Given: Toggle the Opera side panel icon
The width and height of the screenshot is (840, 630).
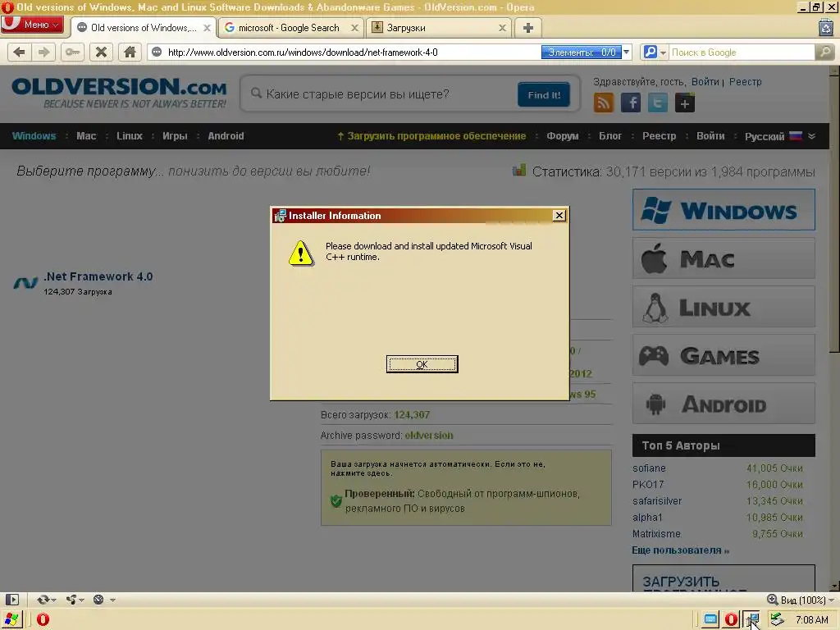Looking at the screenshot, I should 11,600.
